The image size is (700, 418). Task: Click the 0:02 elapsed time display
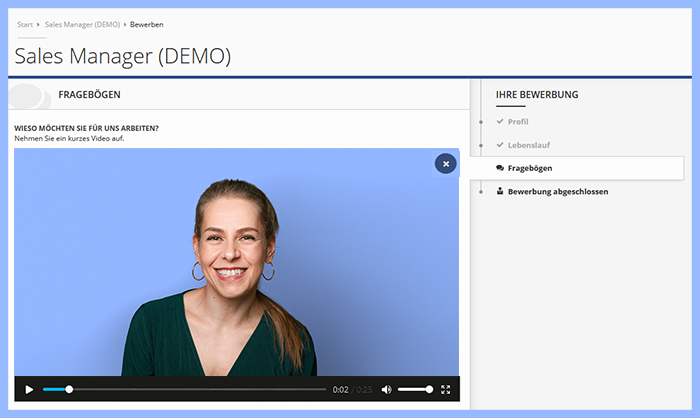tap(341, 389)
